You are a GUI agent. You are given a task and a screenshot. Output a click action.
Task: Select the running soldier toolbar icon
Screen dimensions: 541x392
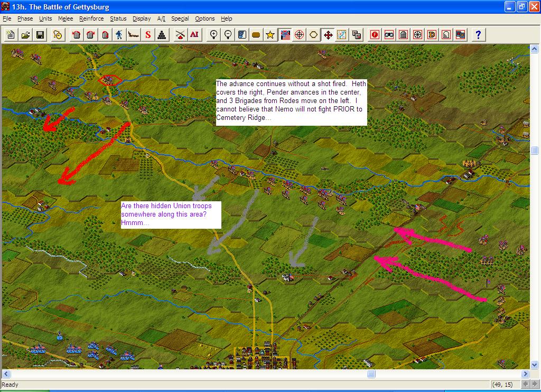119,34
